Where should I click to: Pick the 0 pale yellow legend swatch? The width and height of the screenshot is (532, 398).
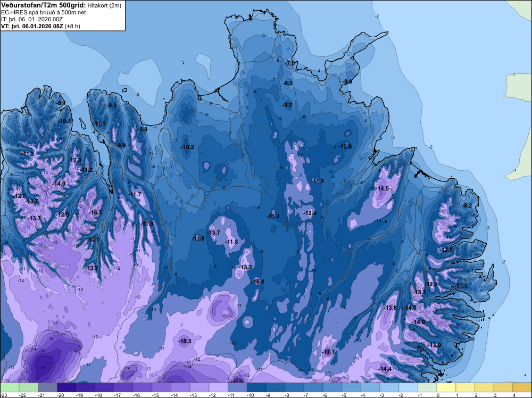[446, 387]
